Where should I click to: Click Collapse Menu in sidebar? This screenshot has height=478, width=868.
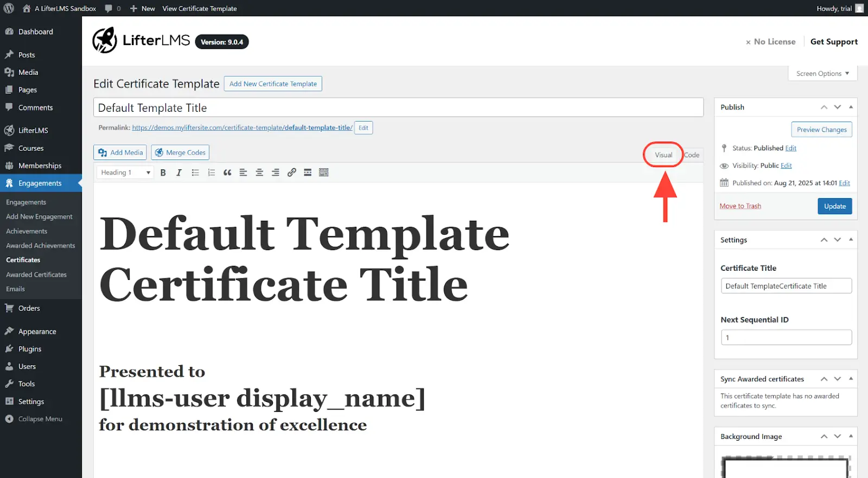(x=41, y=419)
